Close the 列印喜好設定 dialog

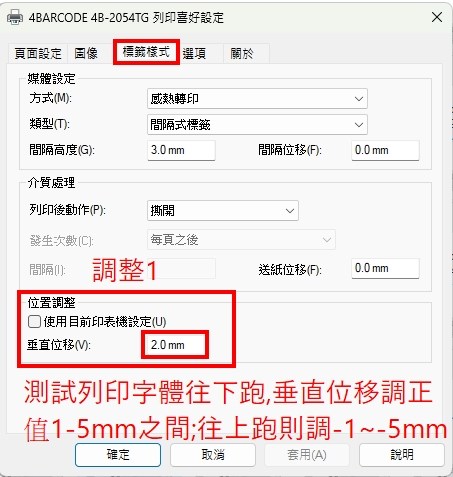pyautogui.click(x=437, y=17)
